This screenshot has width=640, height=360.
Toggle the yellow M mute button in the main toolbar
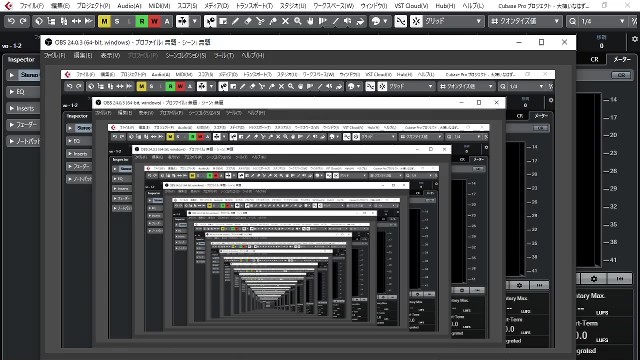(104, 21)
